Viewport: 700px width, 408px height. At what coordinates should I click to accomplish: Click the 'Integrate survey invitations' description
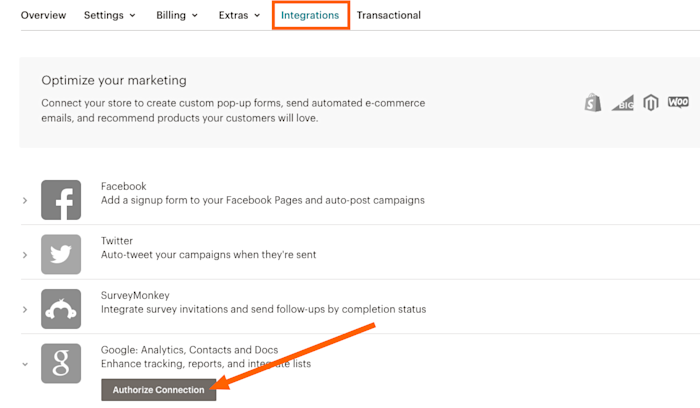[x=263, y=309]
